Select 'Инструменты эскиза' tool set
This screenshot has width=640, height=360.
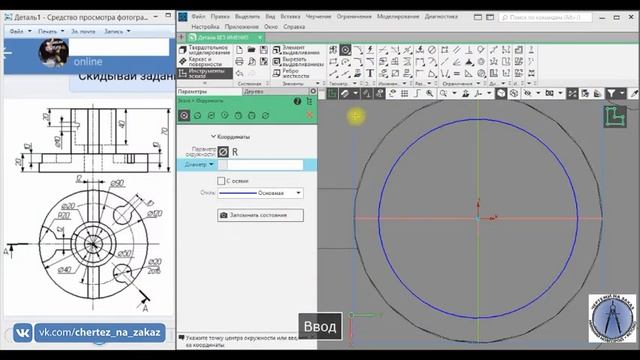point(205,73)
